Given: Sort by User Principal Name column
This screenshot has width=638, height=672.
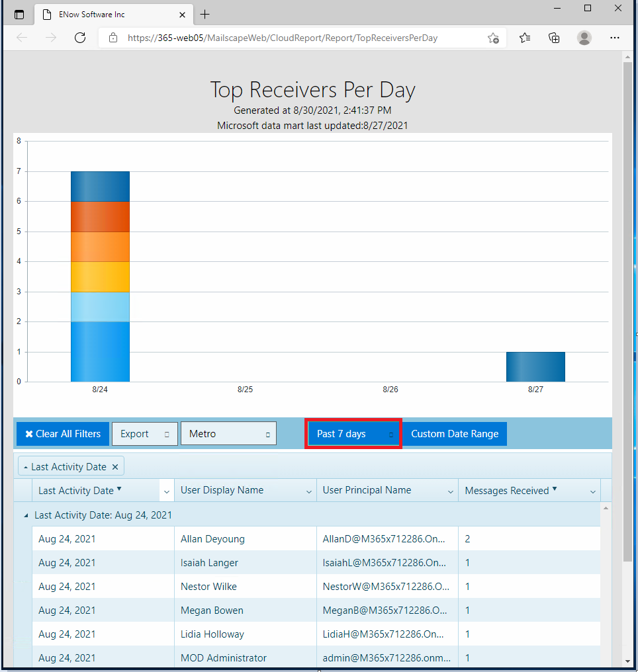Looking at the screenshot, I should point(367,490).
